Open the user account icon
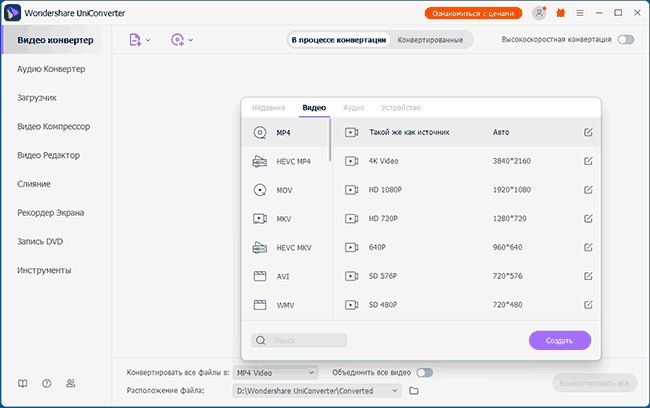 pyautogui.click(x=539, y=13)
